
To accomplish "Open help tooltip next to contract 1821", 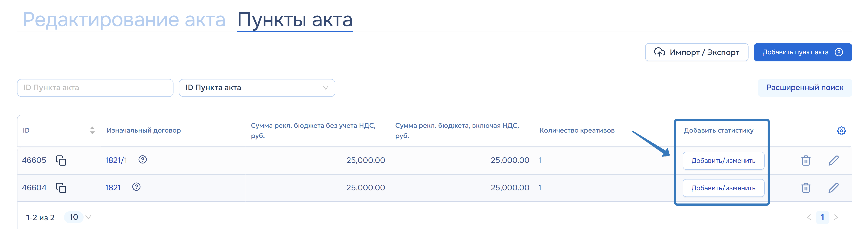I will click(136, 187).
